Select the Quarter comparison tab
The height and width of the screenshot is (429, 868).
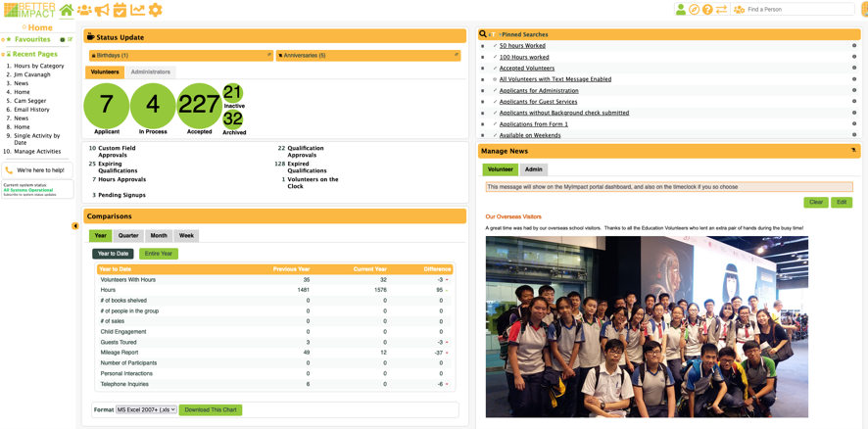click(x=128, y=236)
